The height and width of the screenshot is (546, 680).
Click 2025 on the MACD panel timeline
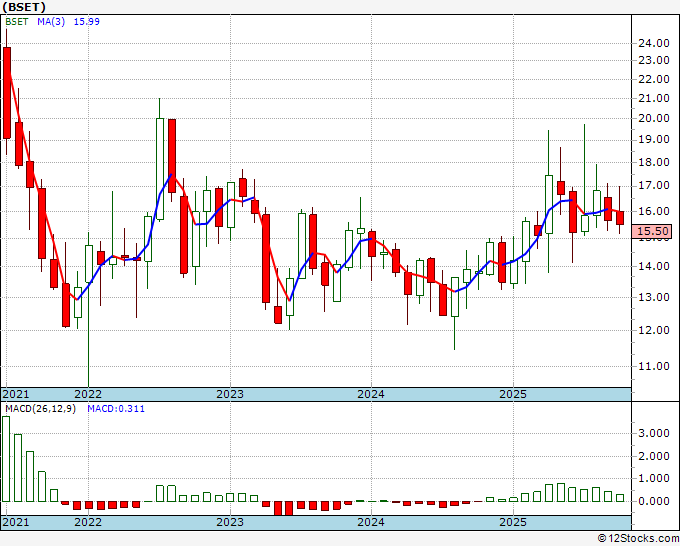(x=512, y=522)
